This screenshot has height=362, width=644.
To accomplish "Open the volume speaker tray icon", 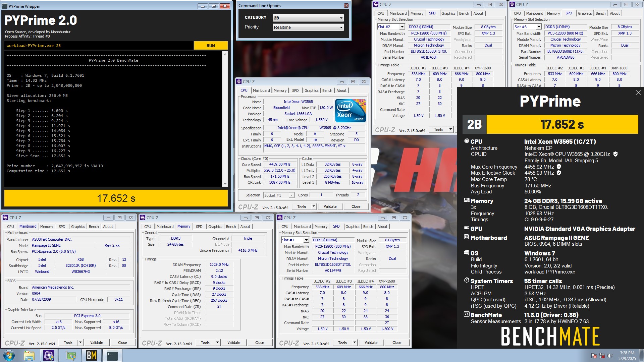I will pyautogui.click(x=610, y=356).
